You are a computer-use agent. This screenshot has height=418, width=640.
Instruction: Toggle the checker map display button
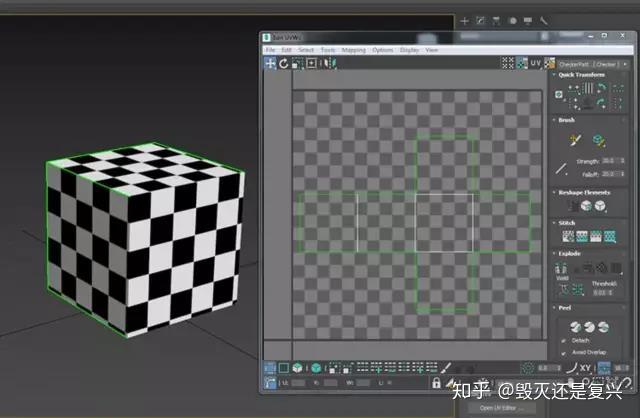550,63
